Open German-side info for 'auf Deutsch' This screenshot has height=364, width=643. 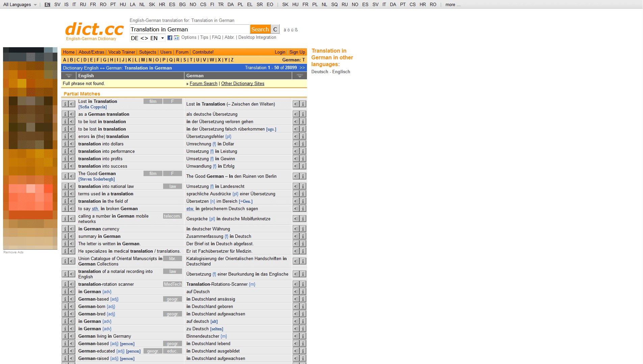[x=303, y=291]
